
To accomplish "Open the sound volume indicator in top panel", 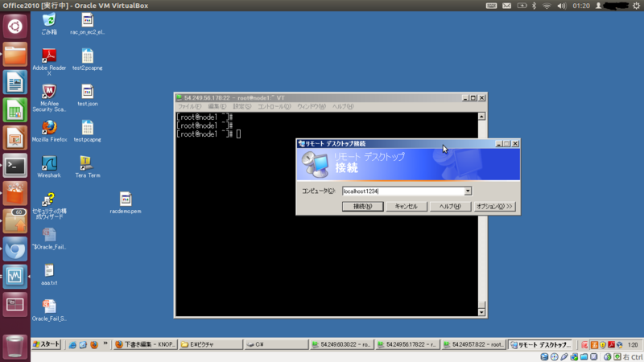I will pos(561,6).
